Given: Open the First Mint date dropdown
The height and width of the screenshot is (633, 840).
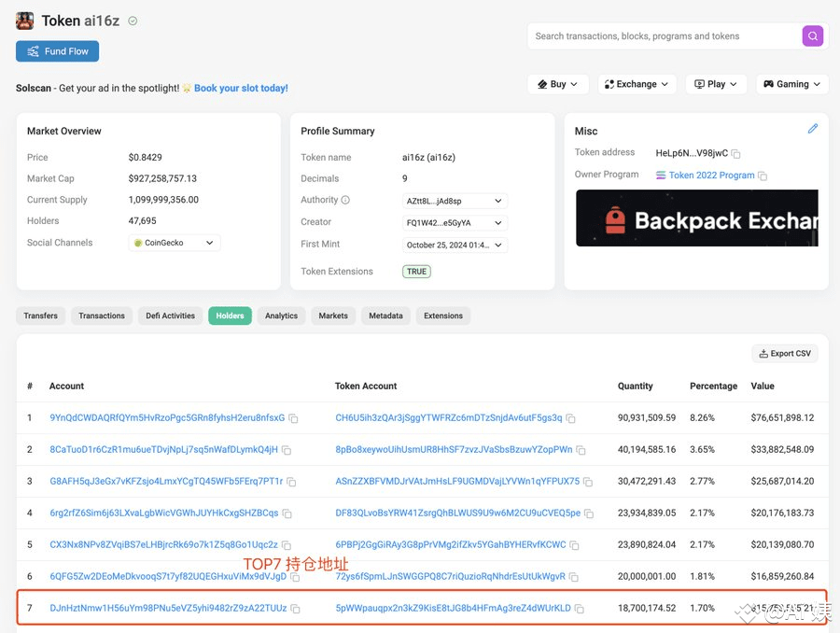Looking at the screenshot, I should [x=455, y=246].
